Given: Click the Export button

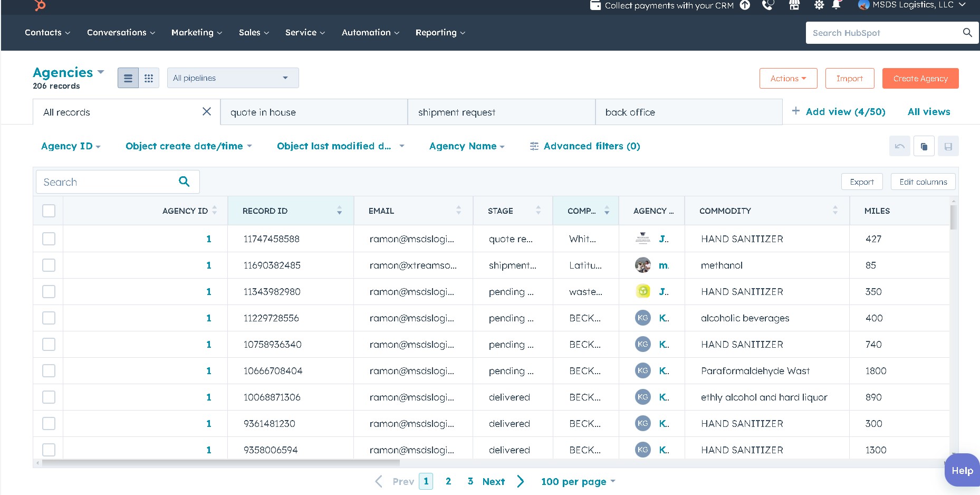Looking at the screenshot, I should 862,182.
